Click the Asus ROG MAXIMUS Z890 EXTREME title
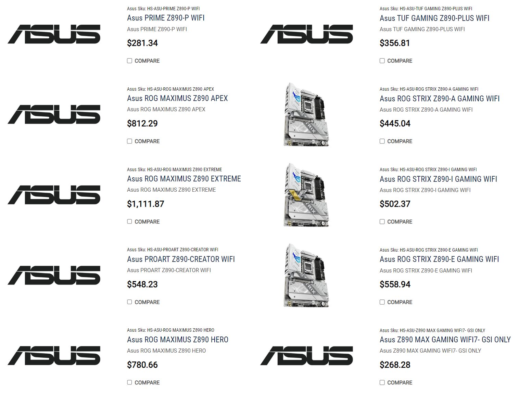532x393 pixels. 184,179
